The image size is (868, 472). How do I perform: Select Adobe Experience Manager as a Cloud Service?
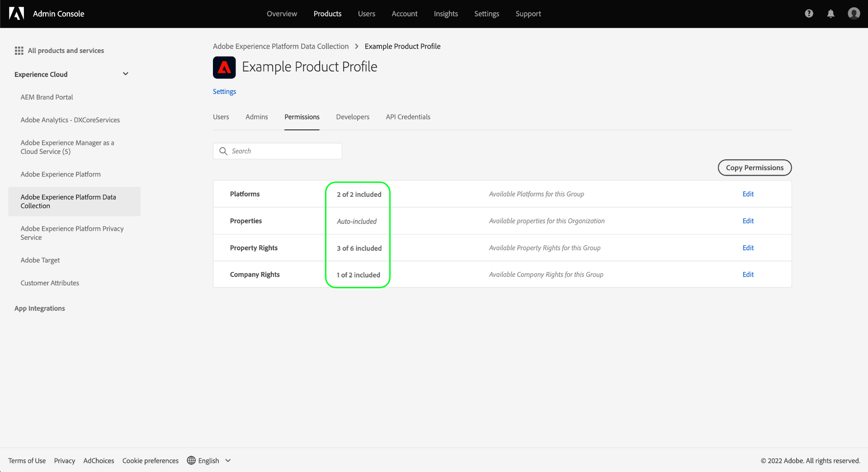67,147
